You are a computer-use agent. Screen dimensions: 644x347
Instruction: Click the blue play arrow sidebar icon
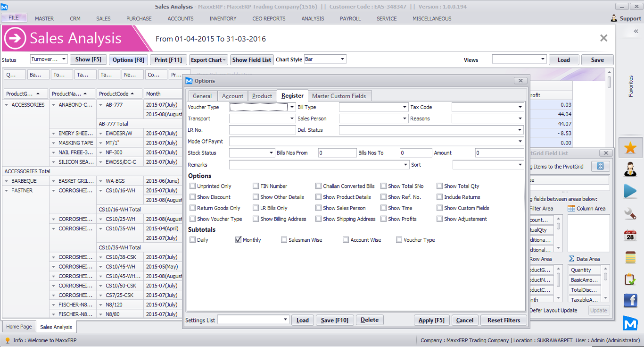click(630, 191)
